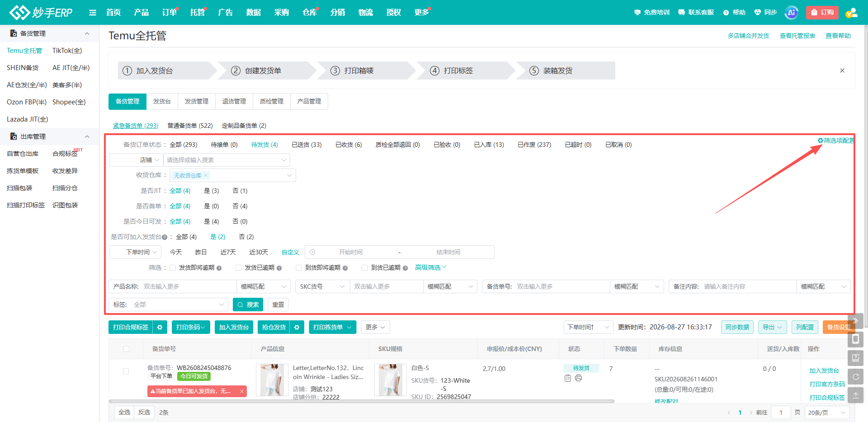This screenshot has height=422, width=868.
Task: Open settings gear beside 拾仓发货
Action: (x=297, y=327)
